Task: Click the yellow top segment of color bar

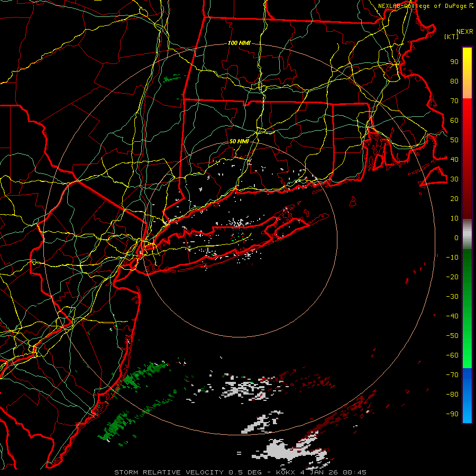Action: click(467, 73)
